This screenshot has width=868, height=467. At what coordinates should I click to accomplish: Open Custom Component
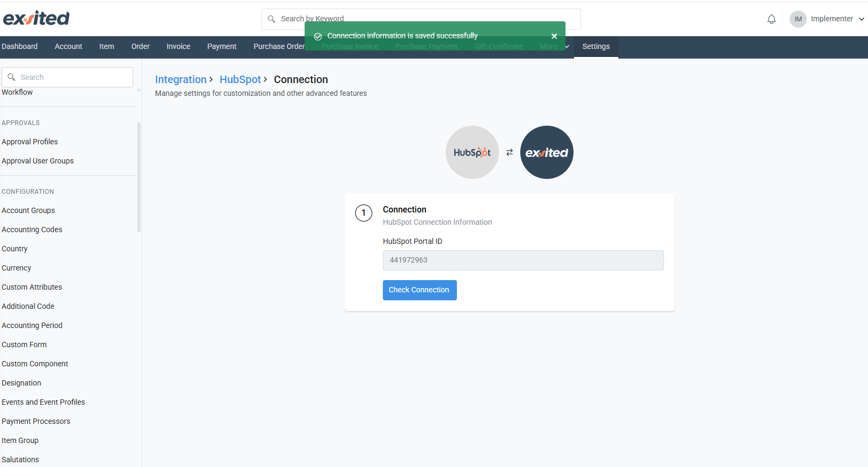pos(35,364)
